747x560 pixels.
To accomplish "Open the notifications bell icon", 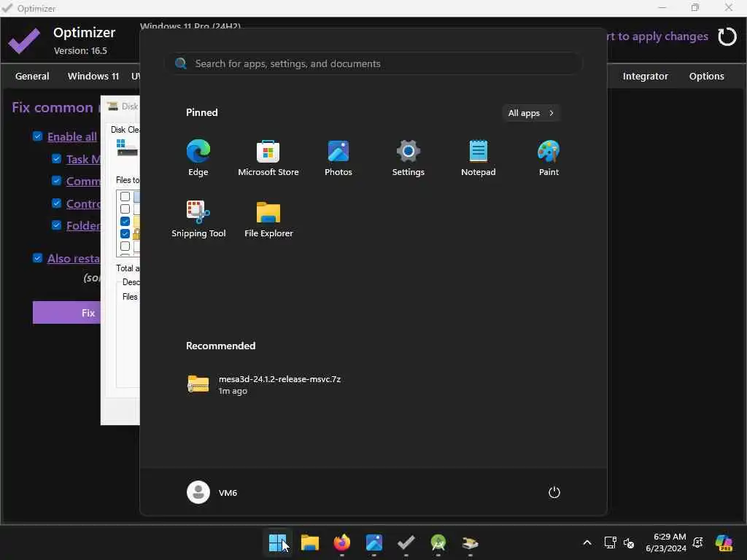I will click(698, 542).
